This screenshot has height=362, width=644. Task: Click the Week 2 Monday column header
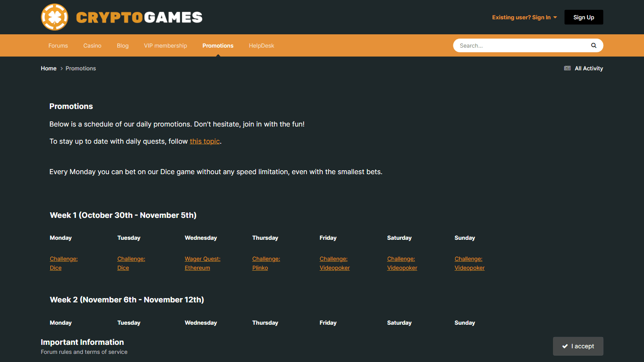click(x=61, y=323)
